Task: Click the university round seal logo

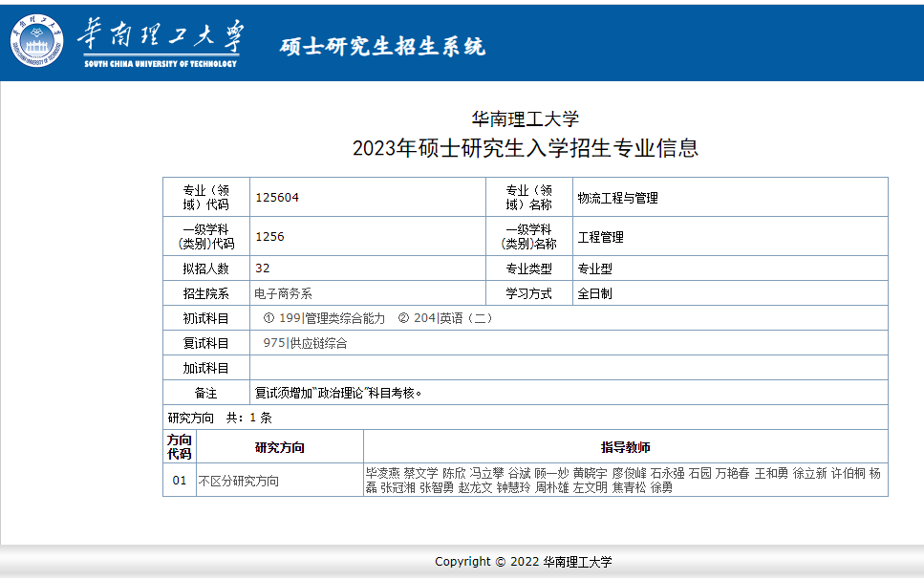Action: [x=36, y=41]
